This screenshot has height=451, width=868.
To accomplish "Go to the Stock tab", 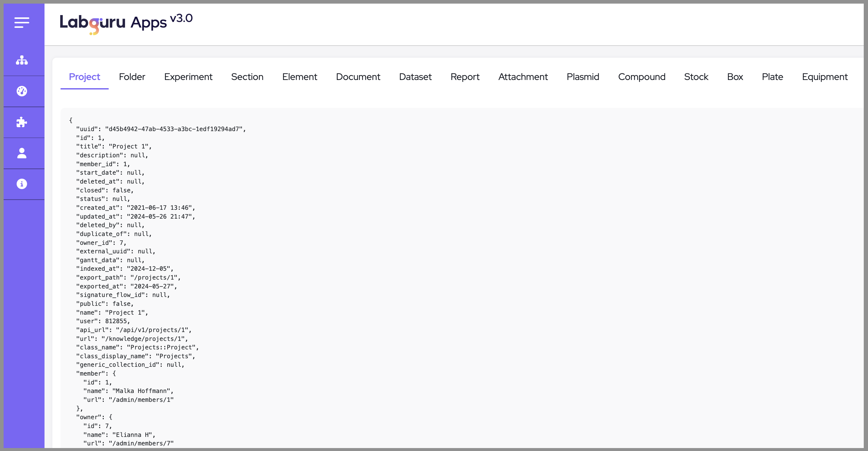I will [696, 77].
